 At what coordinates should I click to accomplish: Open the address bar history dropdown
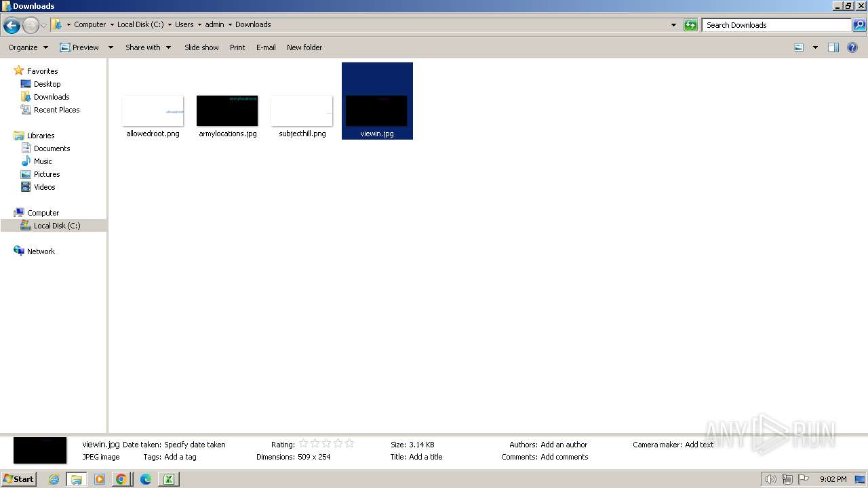[673, 25]
